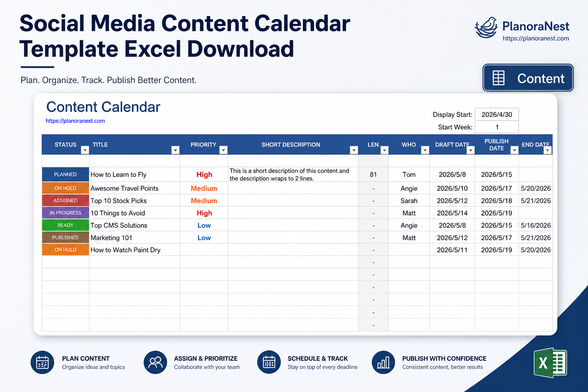Open the PRIORITY column filter dropdown

(224, 150)
